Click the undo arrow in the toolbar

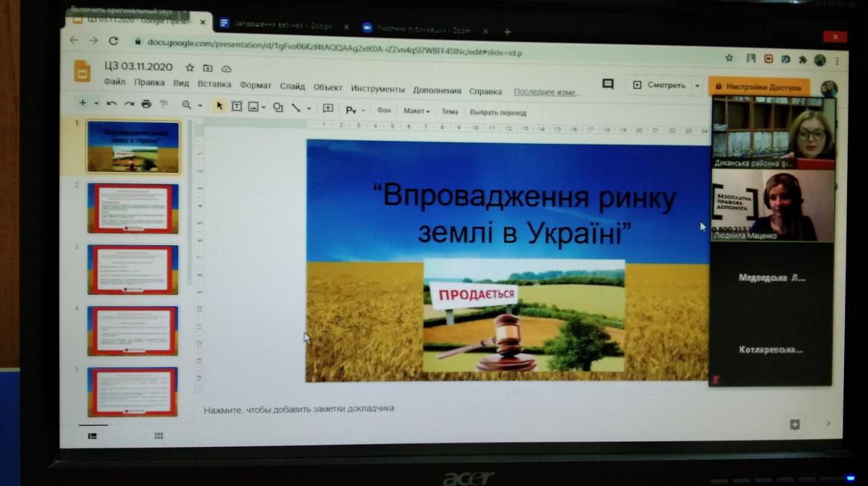tap(111, 104)
